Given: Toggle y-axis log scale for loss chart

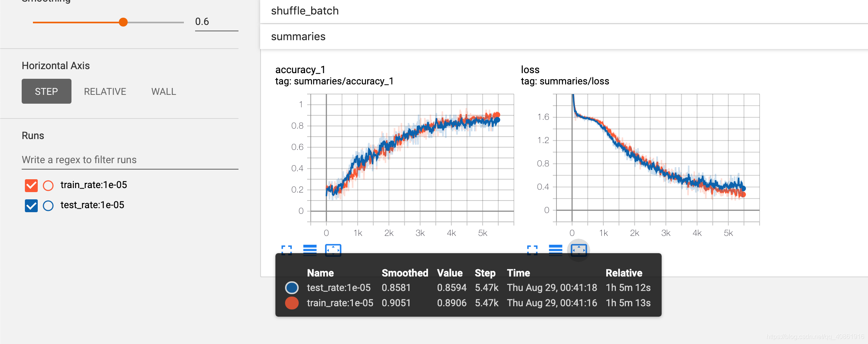Looking at the screenshot, I should 556,250.
